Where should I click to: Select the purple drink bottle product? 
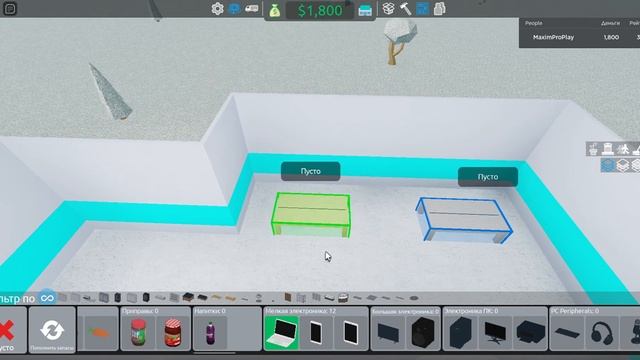point(210,333)
